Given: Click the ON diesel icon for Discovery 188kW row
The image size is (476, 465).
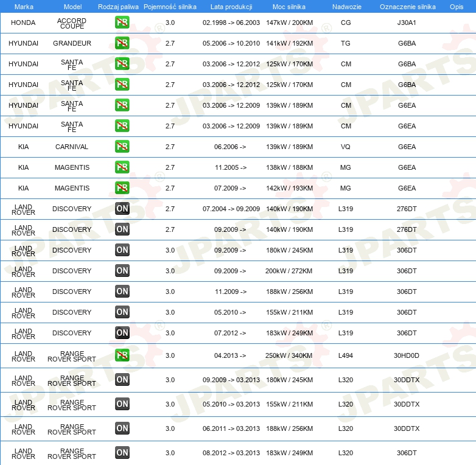Looking at the screenshot, I should pos(122,292).
